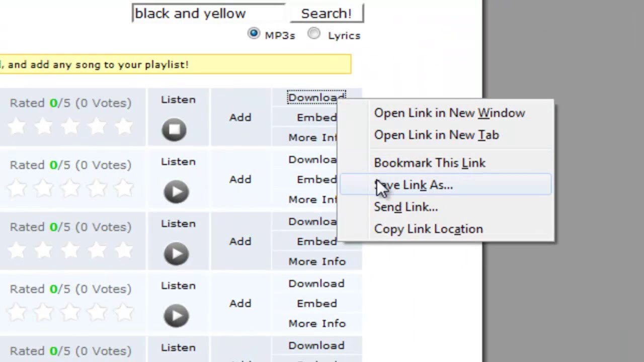Rate the fourth song three stars

(x=70, y=312)
